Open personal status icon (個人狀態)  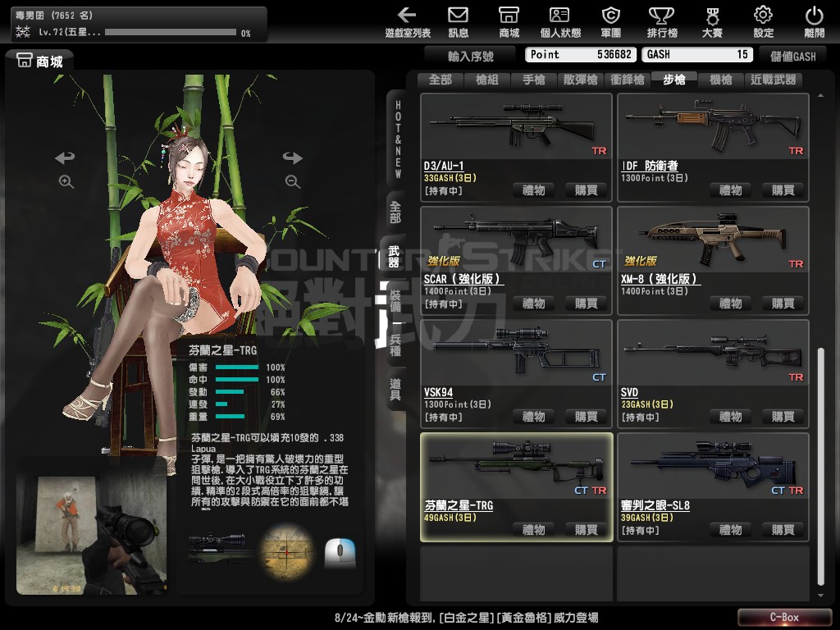(x=559, y=22)
